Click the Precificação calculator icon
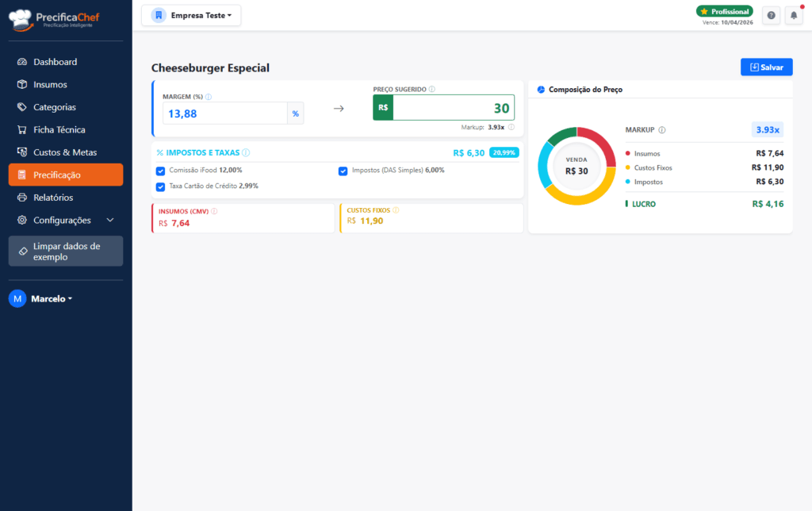812x511 pixels. [21, 175]
